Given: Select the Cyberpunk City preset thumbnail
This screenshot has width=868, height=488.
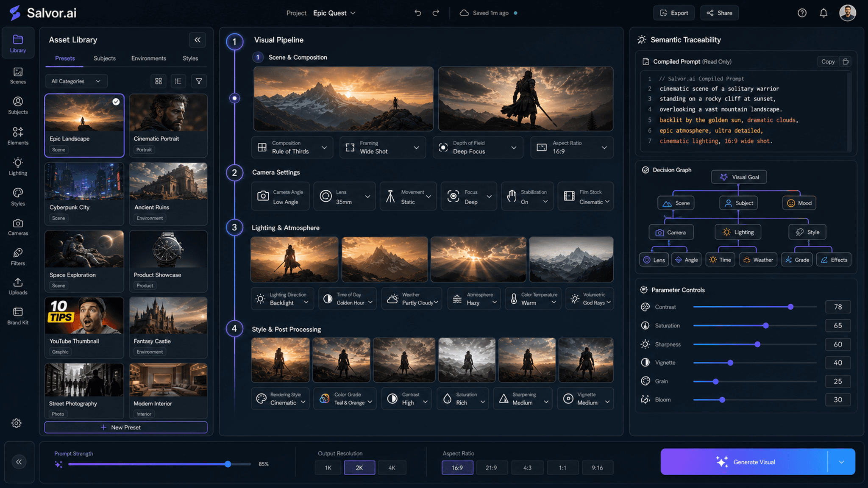Looking at the screenshot, I should click(x=84, y=181).
